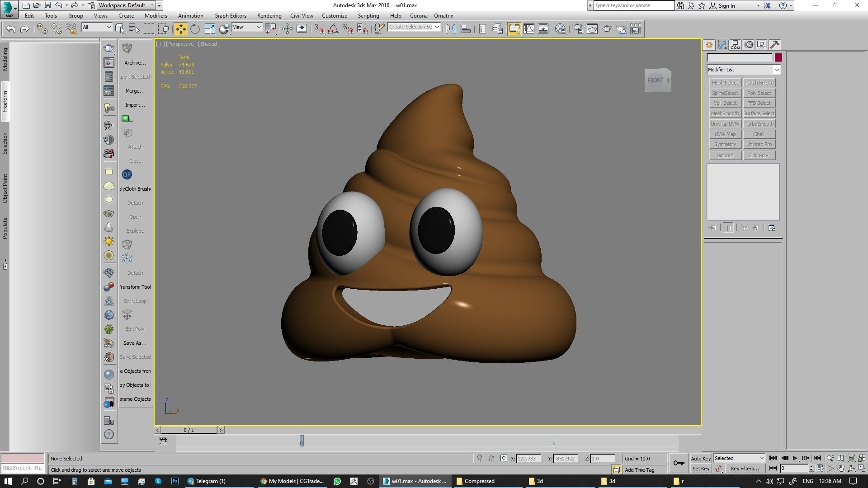The height and width of the screenshot is (488, 868).
Task: Open Rendered Frame Window
Action: coord(592,29)
